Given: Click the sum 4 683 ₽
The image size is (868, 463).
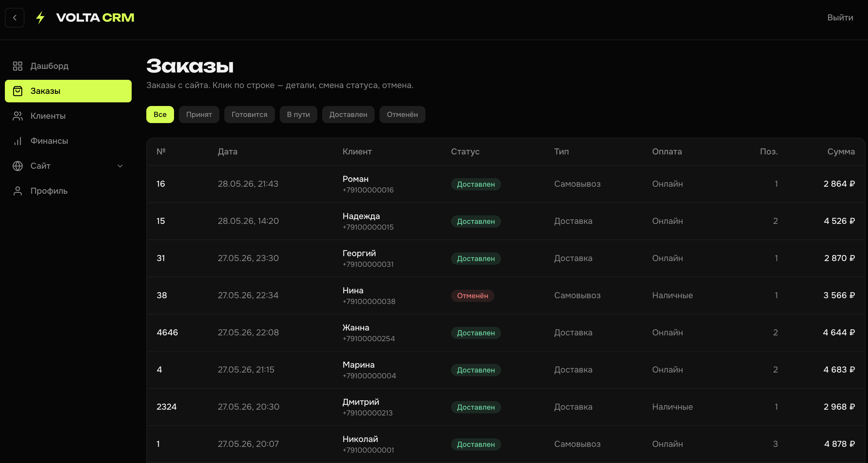Looking at the screenshot, I should point(839,370).
